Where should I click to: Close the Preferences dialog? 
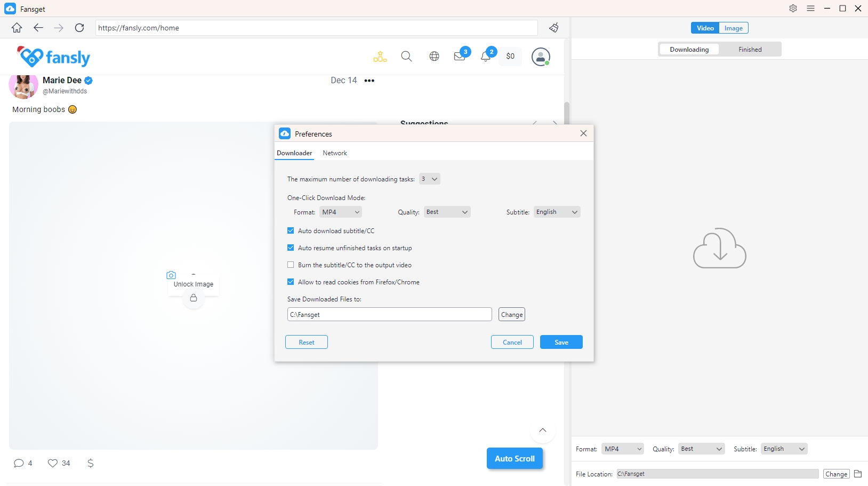click(583, 133)
